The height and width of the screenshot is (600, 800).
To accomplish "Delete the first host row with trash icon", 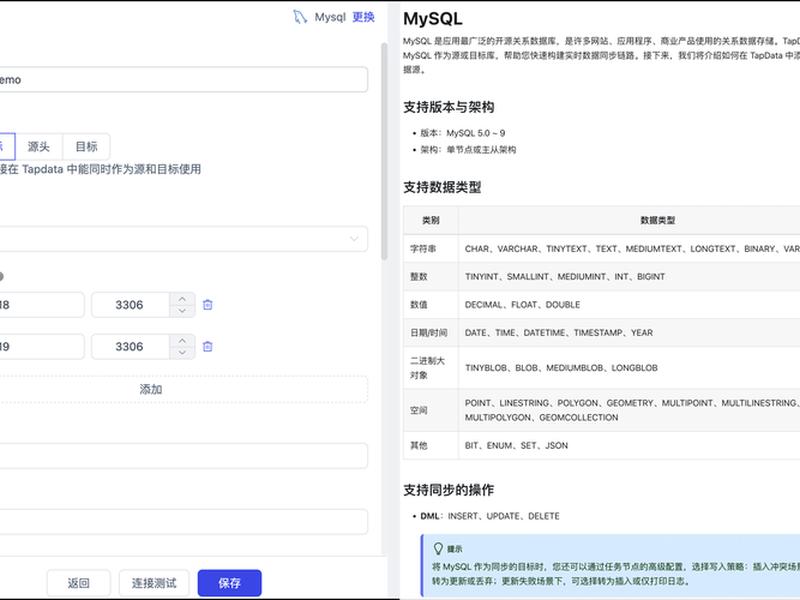I will pyautogui.click(x=208, y=305).
